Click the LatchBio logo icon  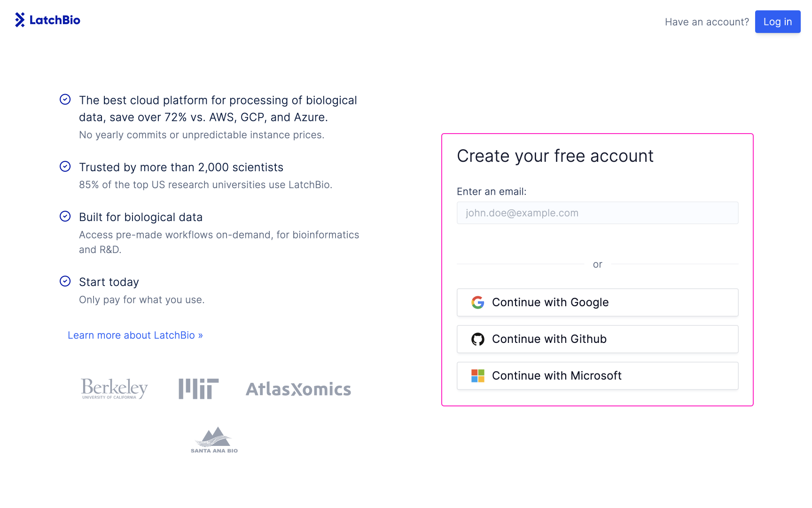20,20
